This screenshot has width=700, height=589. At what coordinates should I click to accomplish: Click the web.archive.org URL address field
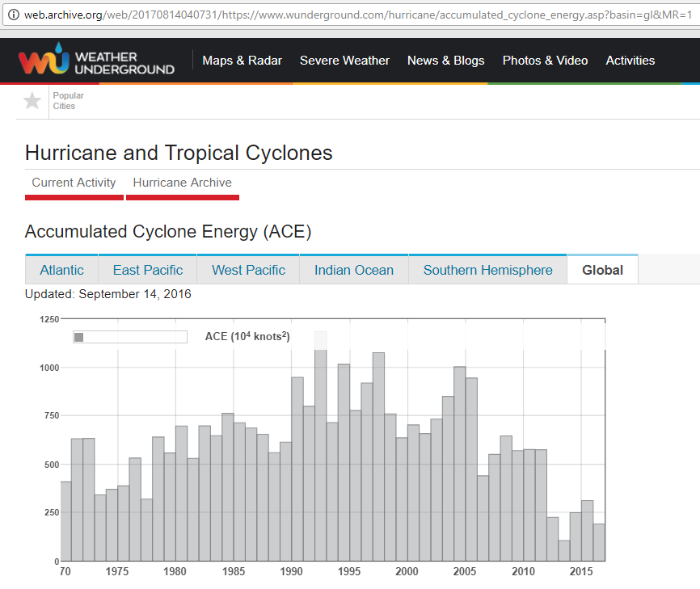[356, 15]
